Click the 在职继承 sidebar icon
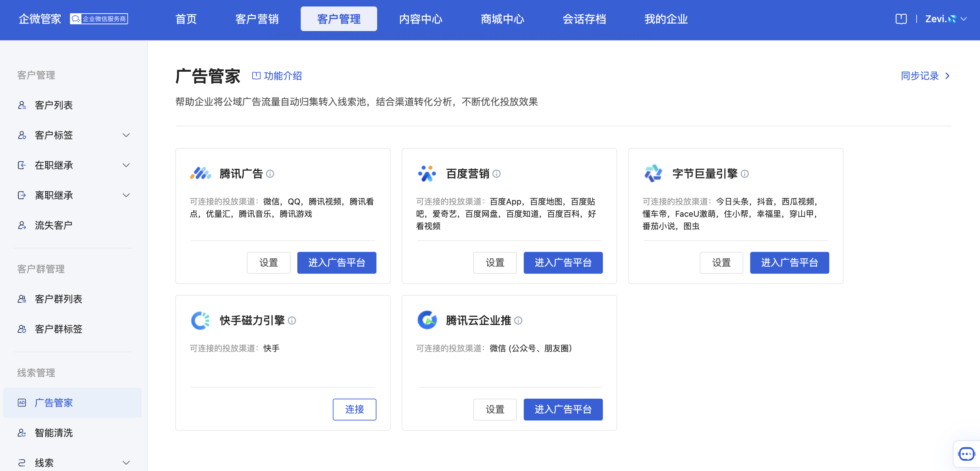The image size is (980, 471). click(x=22, y=165)
